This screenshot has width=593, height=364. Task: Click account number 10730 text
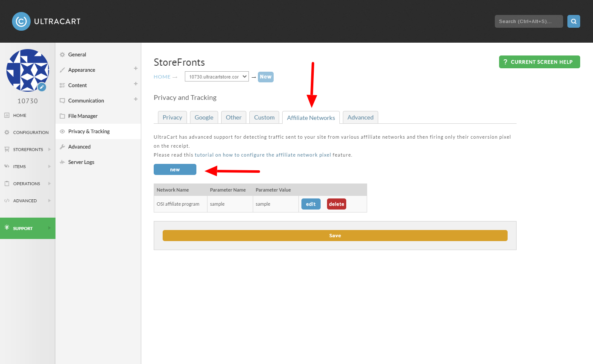pyautogui.click(x=28, y=101)
